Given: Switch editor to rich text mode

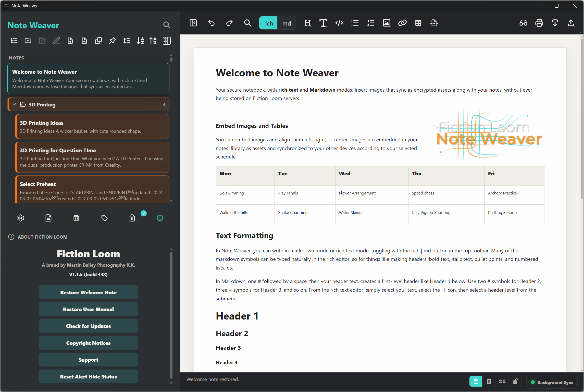Looking at the screenshot, I should click(x=268, y=23).
